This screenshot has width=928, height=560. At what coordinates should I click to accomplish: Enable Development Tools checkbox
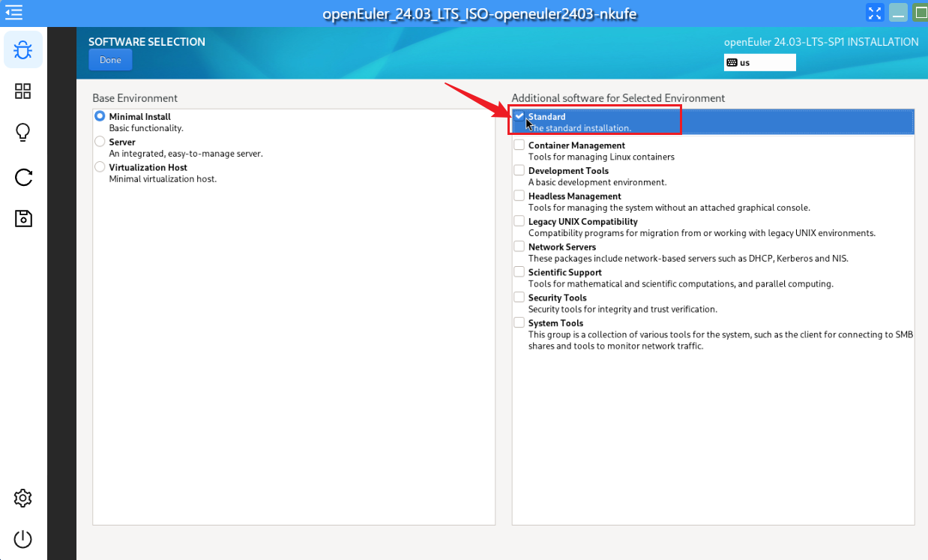(x=519, y=170)
